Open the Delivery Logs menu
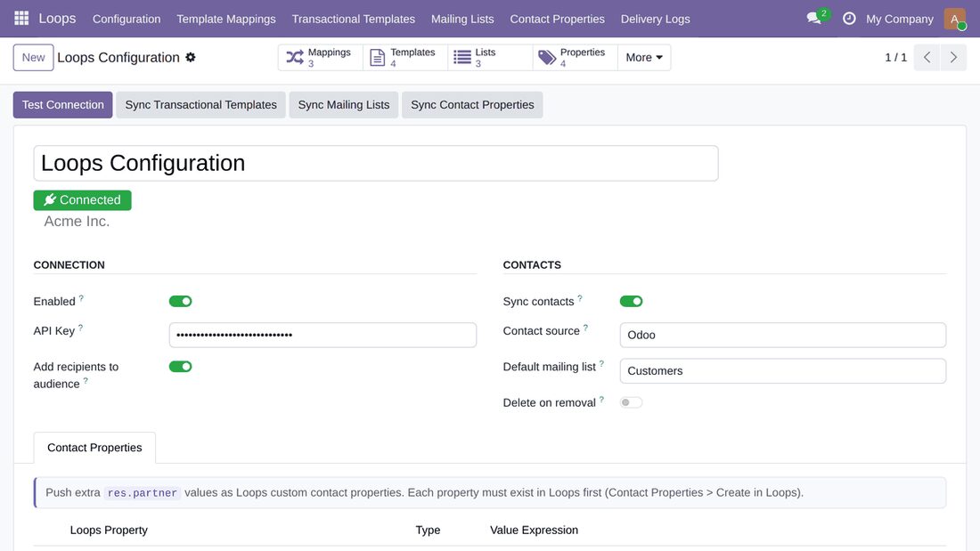980x551 pixels. [655, 19]
